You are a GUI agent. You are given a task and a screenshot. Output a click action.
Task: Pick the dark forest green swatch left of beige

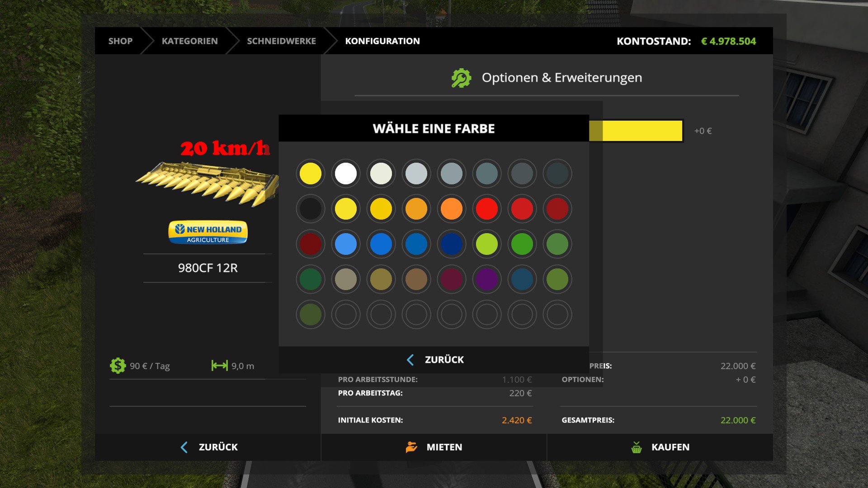pos(311,279)
